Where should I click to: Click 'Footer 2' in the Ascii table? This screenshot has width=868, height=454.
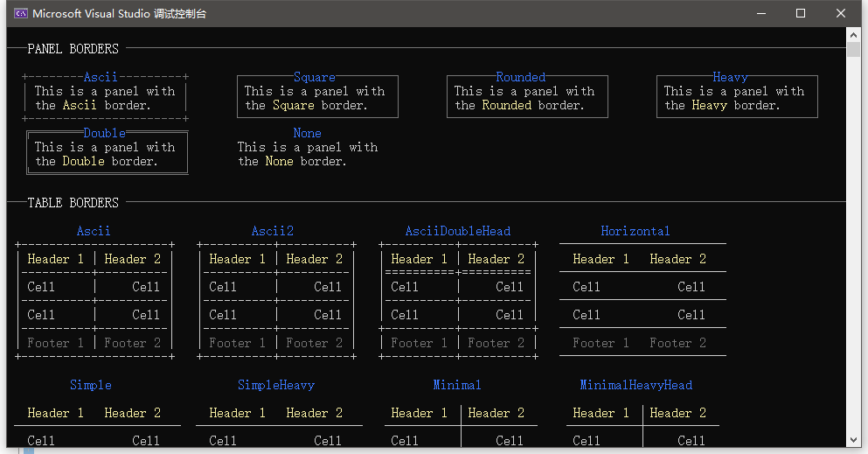tap(132, 343)
